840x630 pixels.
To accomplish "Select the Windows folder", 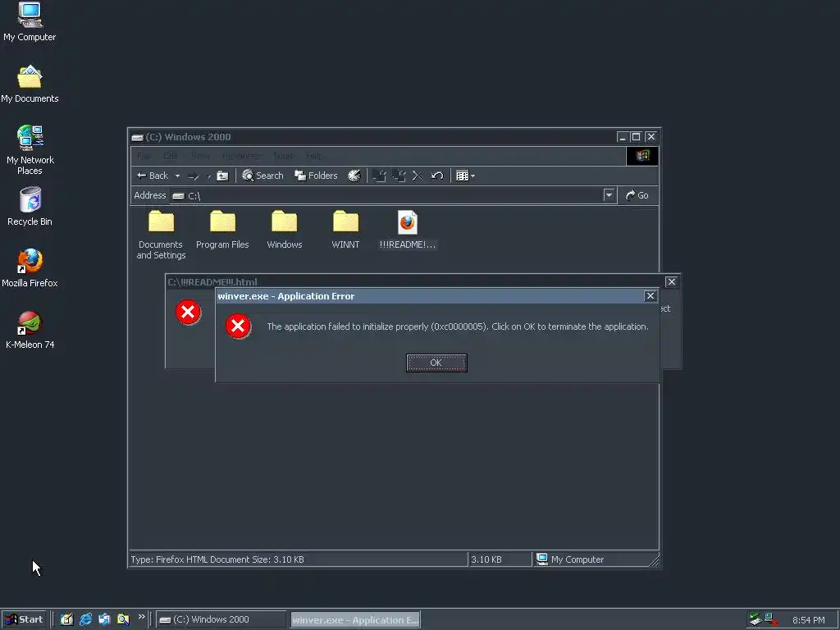I will [284, 230].
